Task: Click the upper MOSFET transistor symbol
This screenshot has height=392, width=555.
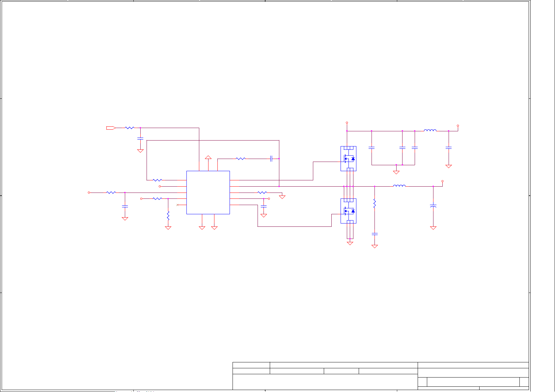Action: [x=348, y=159]
